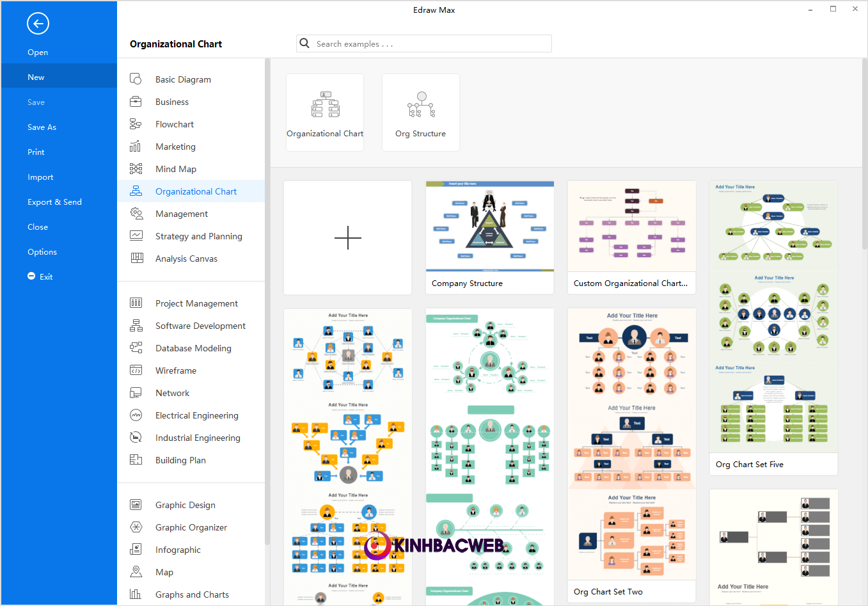Screen dimensions: 868x606
Task: Click the Software Development icon
Action: coord(136,325)
